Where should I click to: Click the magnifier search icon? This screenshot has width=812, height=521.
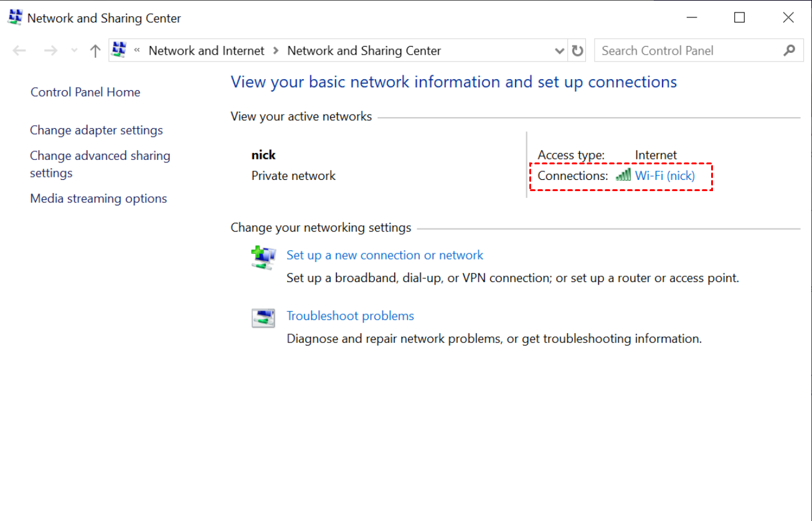(790, 51)
